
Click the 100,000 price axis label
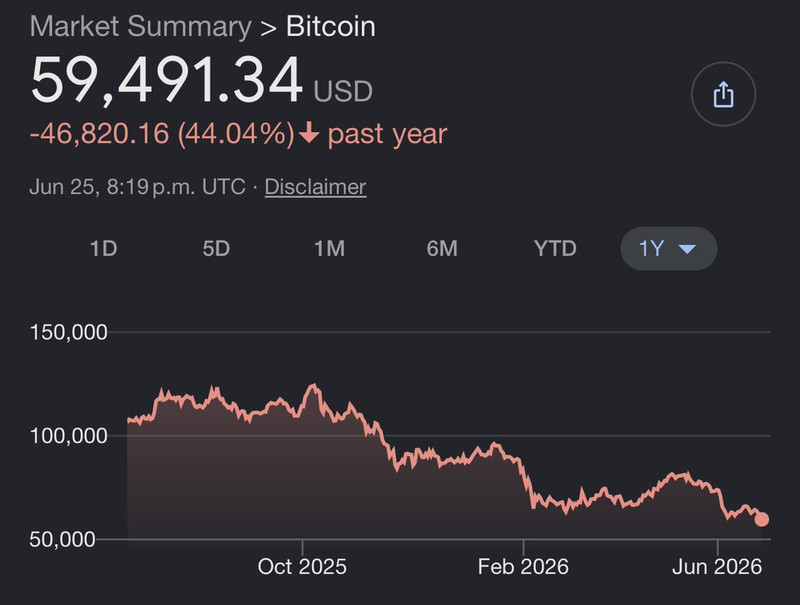pyautogui.click(x=69, y=436)
